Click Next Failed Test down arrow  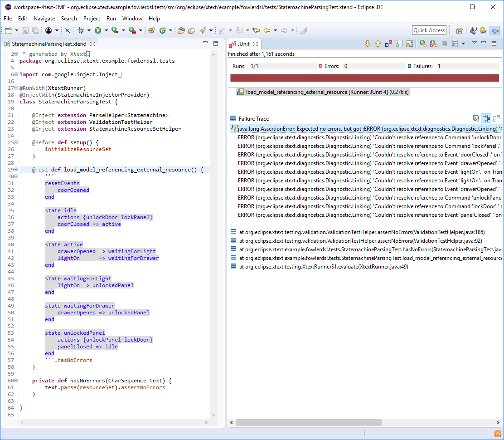pos(368,44)
